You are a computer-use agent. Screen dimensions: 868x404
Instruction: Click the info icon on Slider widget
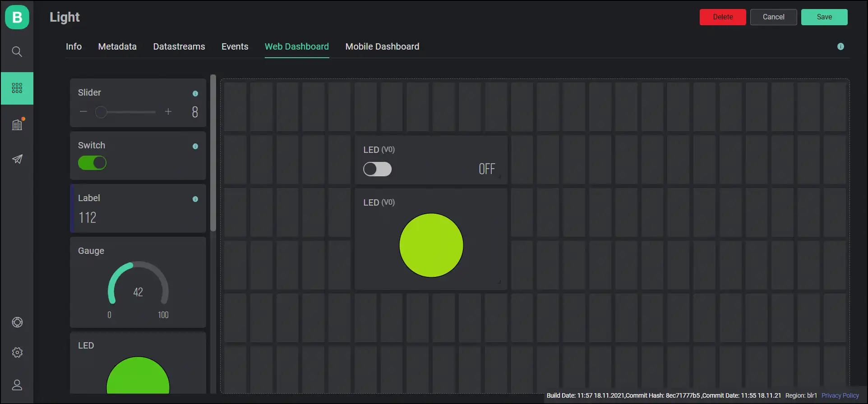(195, 93)
